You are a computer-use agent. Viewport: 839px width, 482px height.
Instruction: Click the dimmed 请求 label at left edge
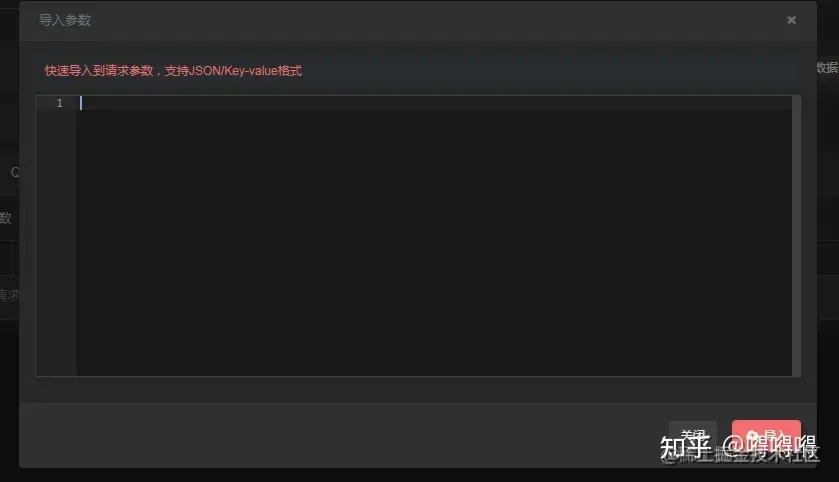tap(9, 295)
